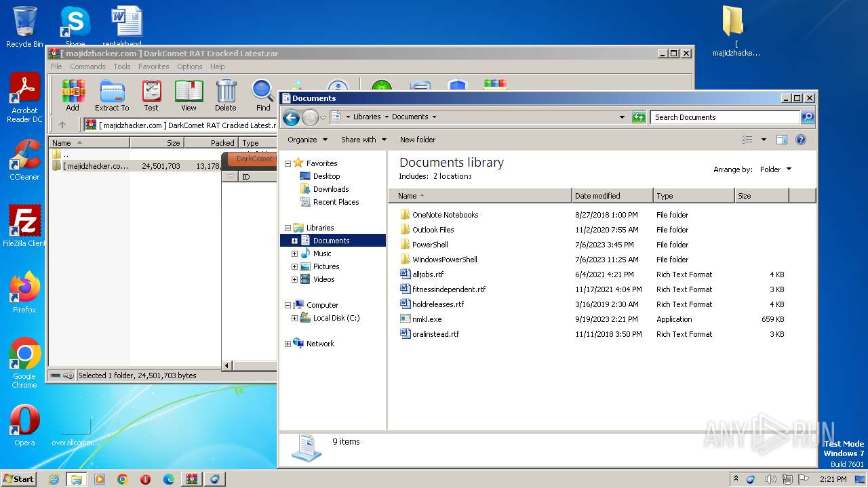The height and width of the screenshot is (488, 868).
Task: Change view icon in Documents toolbar
Action: click(747, 140)
